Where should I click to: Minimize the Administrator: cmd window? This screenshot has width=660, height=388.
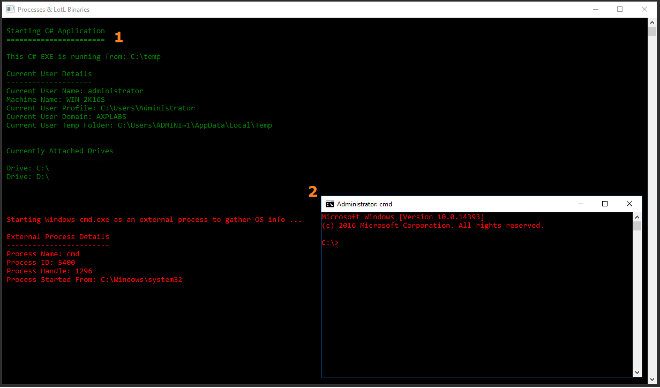[580, 204]
